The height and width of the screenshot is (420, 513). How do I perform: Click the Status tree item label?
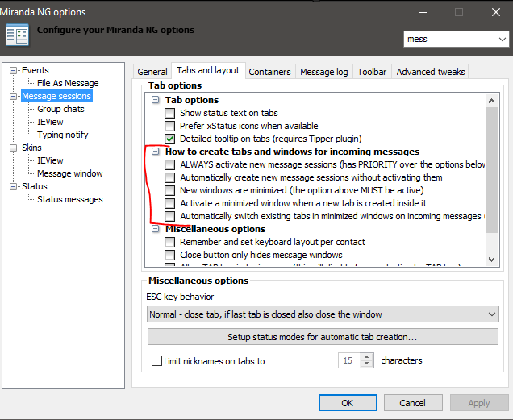click(35, 186)
